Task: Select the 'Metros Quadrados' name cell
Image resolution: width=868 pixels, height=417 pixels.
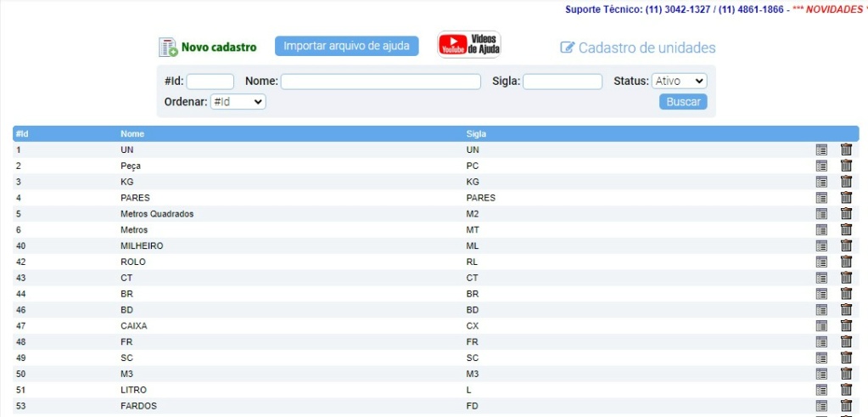Action: [157, 214]
